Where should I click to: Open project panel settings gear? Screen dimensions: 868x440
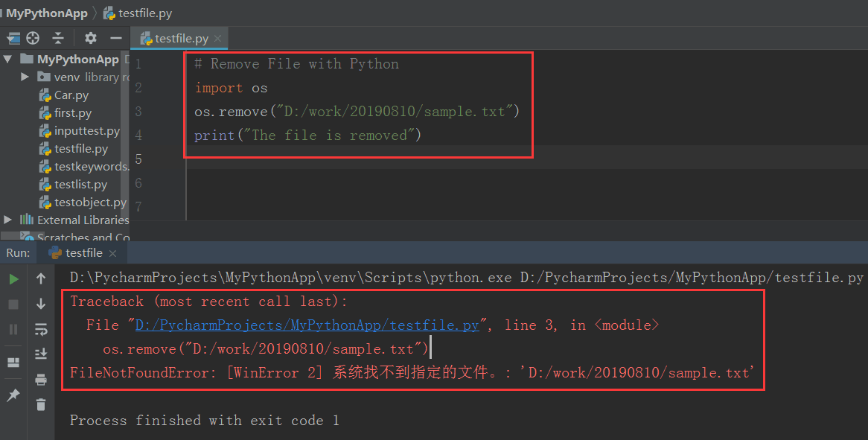coord(91,38)
